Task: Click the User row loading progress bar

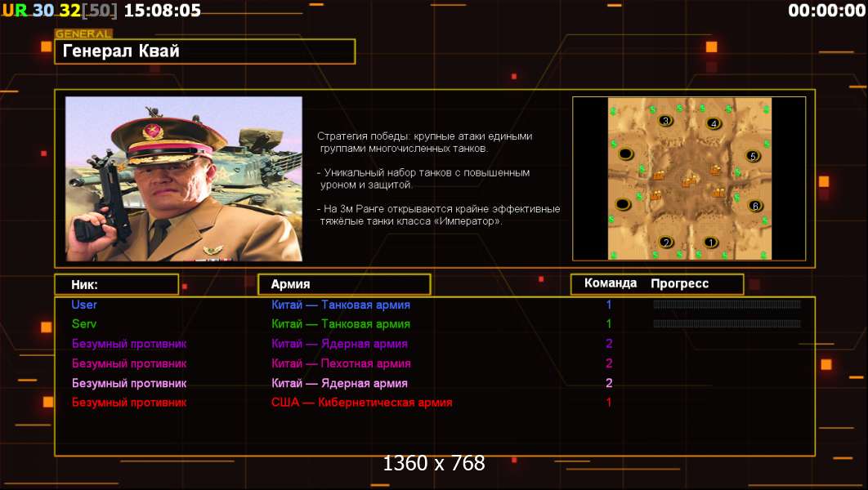Action: [727, 304]
